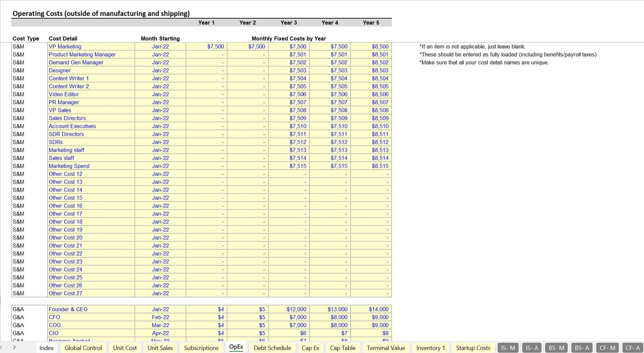
Task: Select the Other Cost 20 cell
Action: (x=91, y=238)
